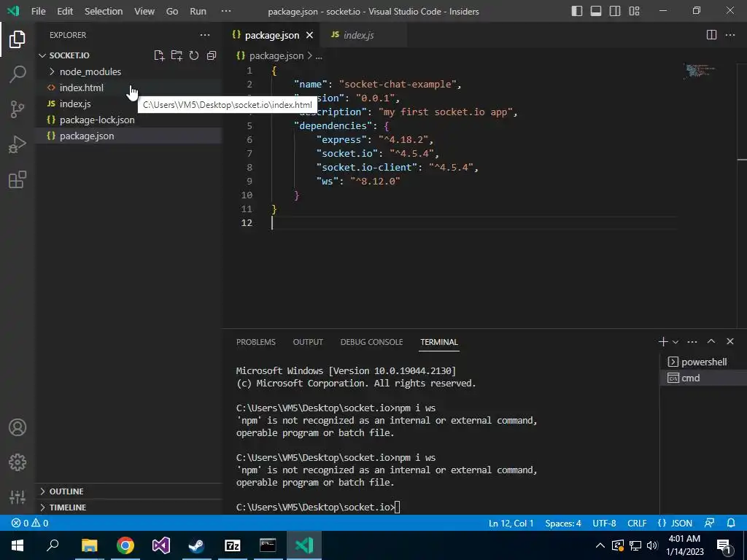Switch to the PROBLEMS panel tab
The height and width of the screenshot is (560, 747).
[256, 342]
